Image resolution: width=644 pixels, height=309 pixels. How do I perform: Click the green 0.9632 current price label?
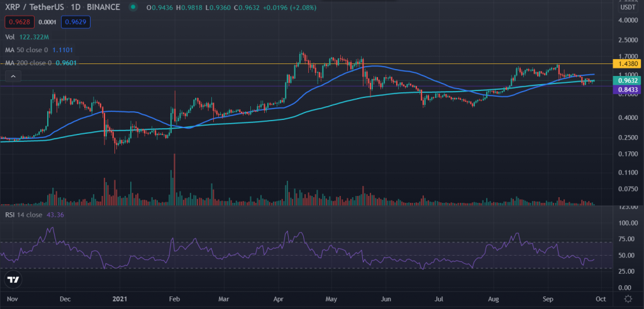tap(627, 80)
